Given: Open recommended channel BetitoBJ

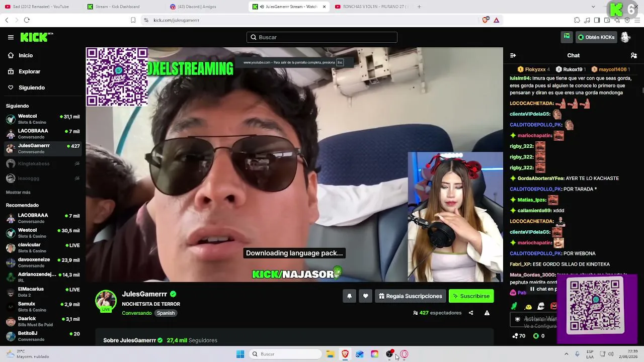Looking at the screenshot, I should [x=43, y=336].
